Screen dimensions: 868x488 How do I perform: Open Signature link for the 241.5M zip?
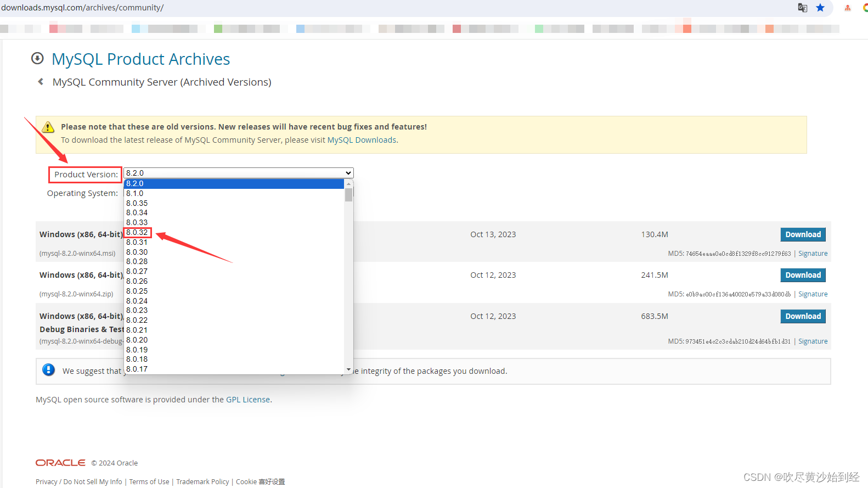[x=813, y=294]
